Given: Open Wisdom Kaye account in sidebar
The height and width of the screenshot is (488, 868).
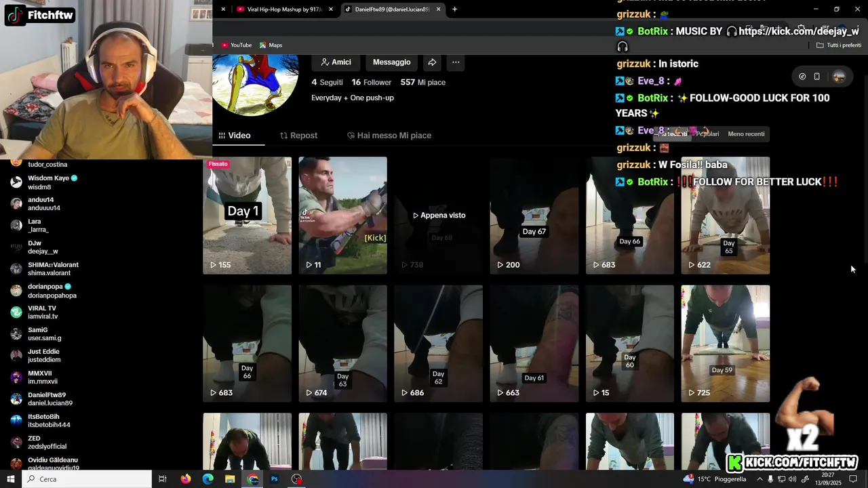Looking at the screenshot, I should (x=44, y=182).
